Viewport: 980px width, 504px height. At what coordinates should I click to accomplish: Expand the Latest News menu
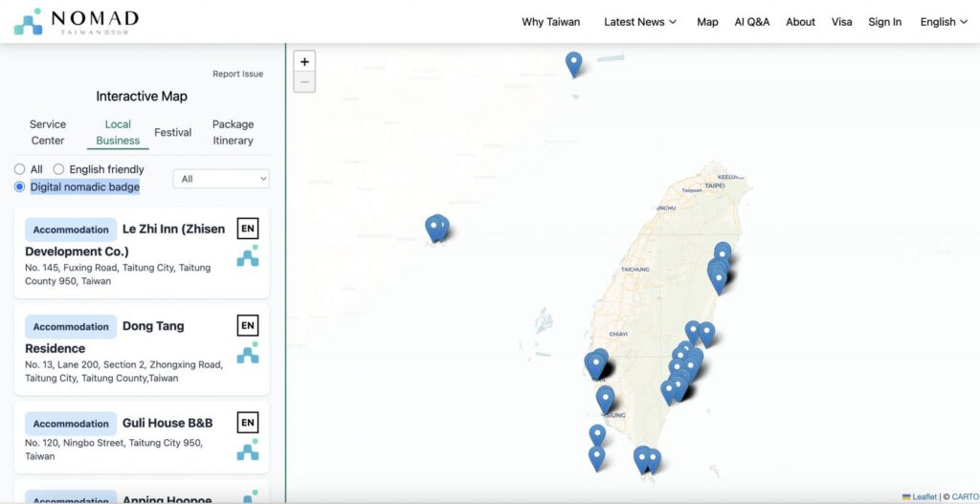click(x=640, y=22)
